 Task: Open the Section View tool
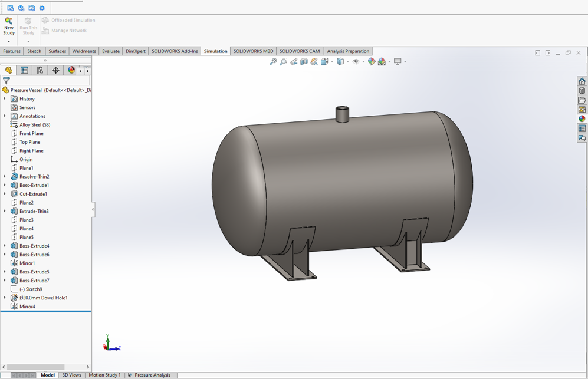tap(303, 62)
